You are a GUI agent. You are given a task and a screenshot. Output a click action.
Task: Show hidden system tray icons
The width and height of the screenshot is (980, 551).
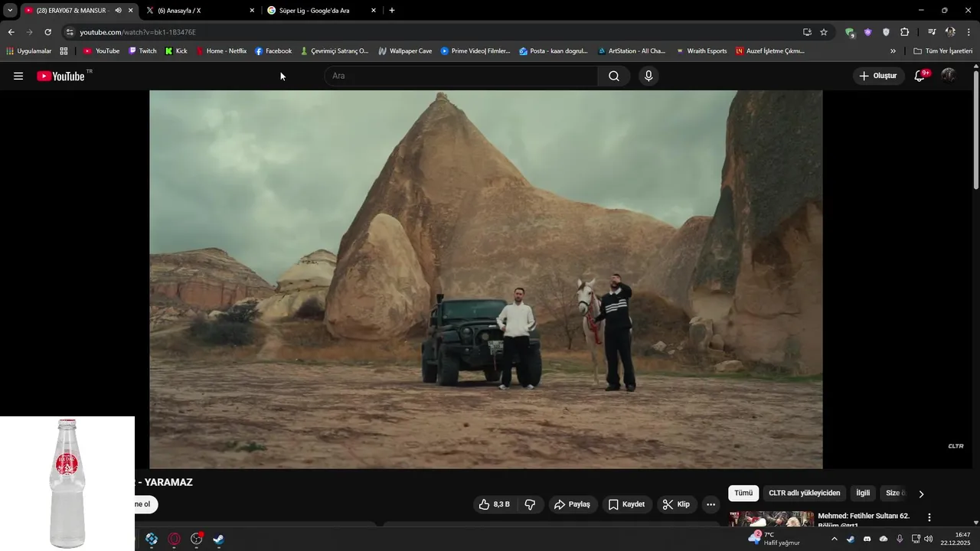click(835, 539)
